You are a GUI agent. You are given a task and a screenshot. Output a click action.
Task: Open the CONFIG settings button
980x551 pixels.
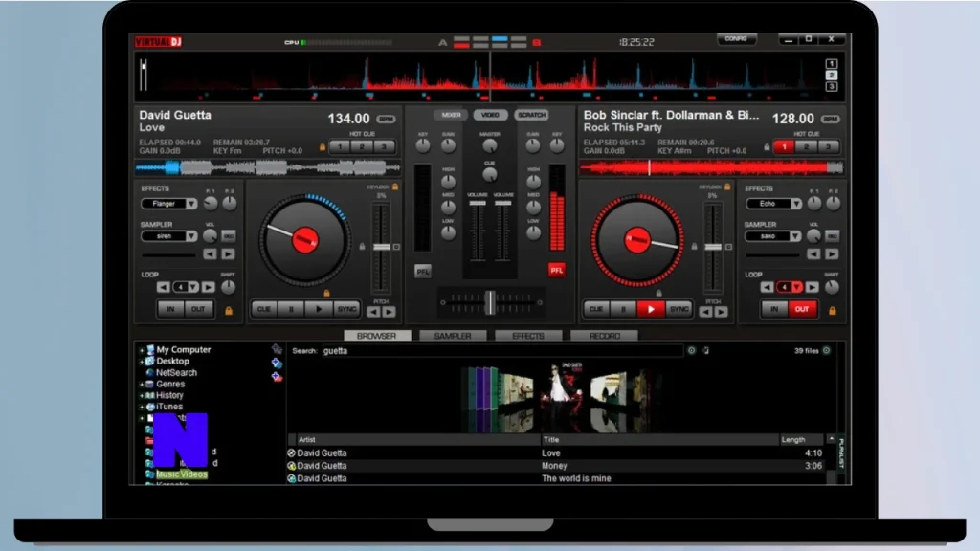[x=736, y=38]
